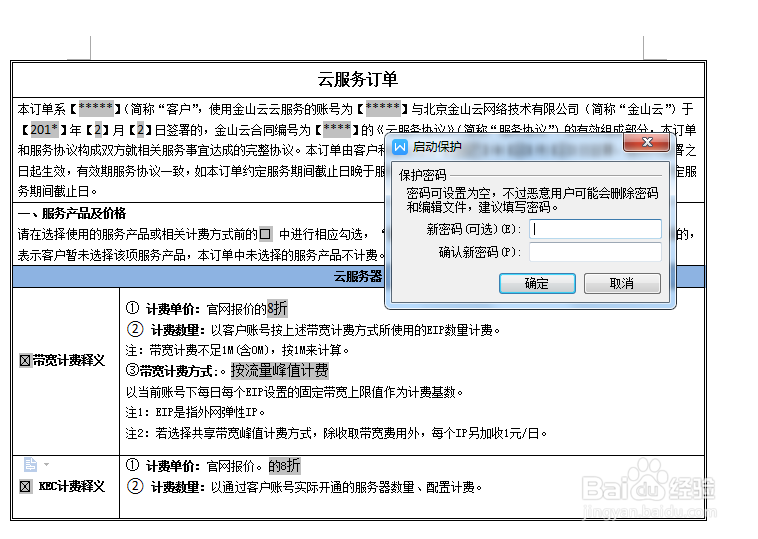Toggle the 带宽计费释义 checkbox
This screenshot has height=539, width=758.
pyautogui.click(x=25, y=361)
